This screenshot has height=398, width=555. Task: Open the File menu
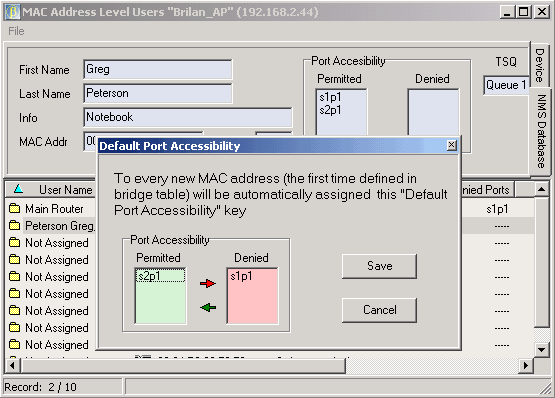tap(16, 31)
